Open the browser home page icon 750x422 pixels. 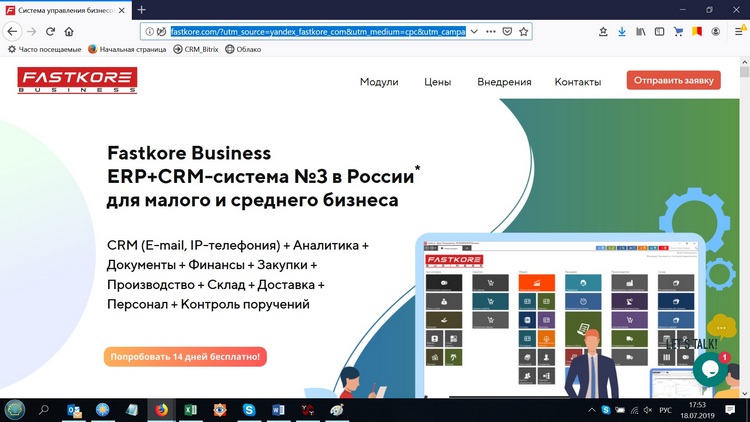(x=69, y=32)
